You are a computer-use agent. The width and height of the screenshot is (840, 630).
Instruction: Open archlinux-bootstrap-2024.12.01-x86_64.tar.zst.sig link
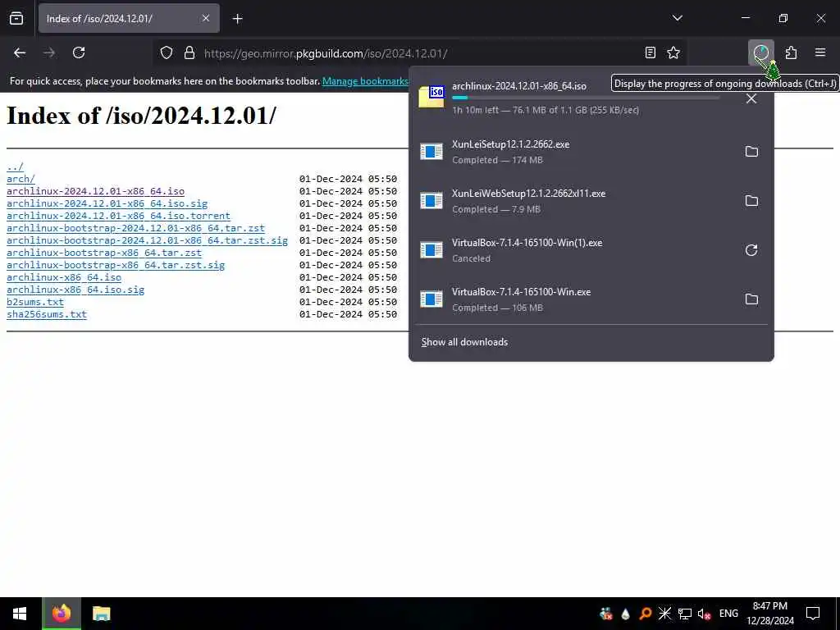click(148, 240)
